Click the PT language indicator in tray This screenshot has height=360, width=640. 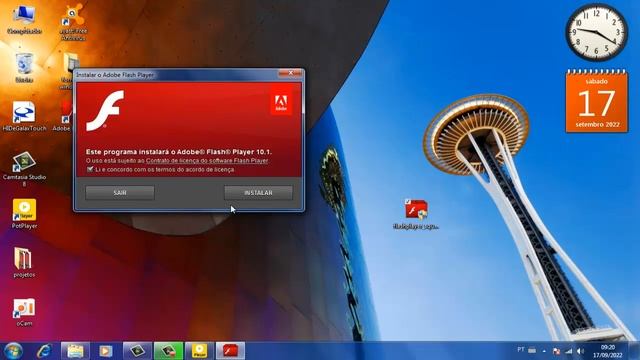pos(521,350)
